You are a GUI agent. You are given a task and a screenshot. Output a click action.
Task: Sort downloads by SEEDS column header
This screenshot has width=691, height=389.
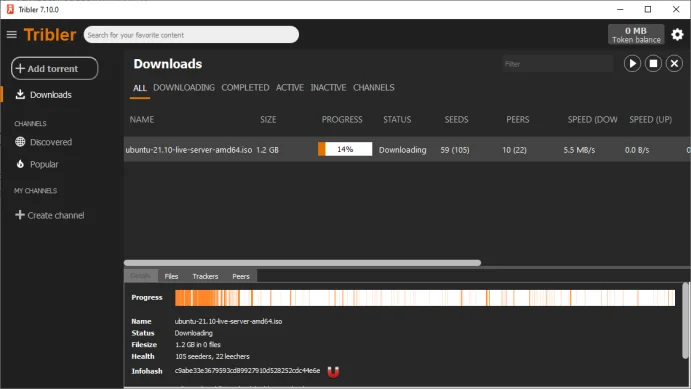[x=456, y=119]
